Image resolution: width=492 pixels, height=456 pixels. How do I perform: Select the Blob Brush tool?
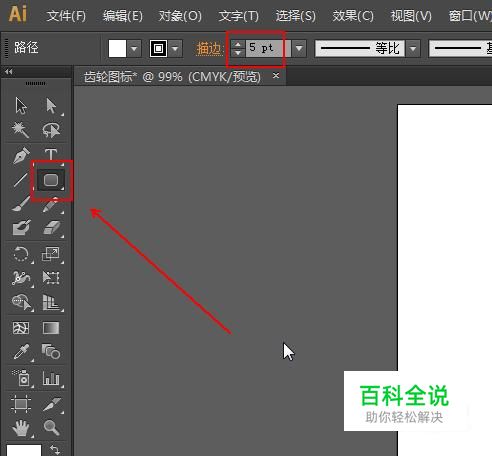(x=21, y=228)
